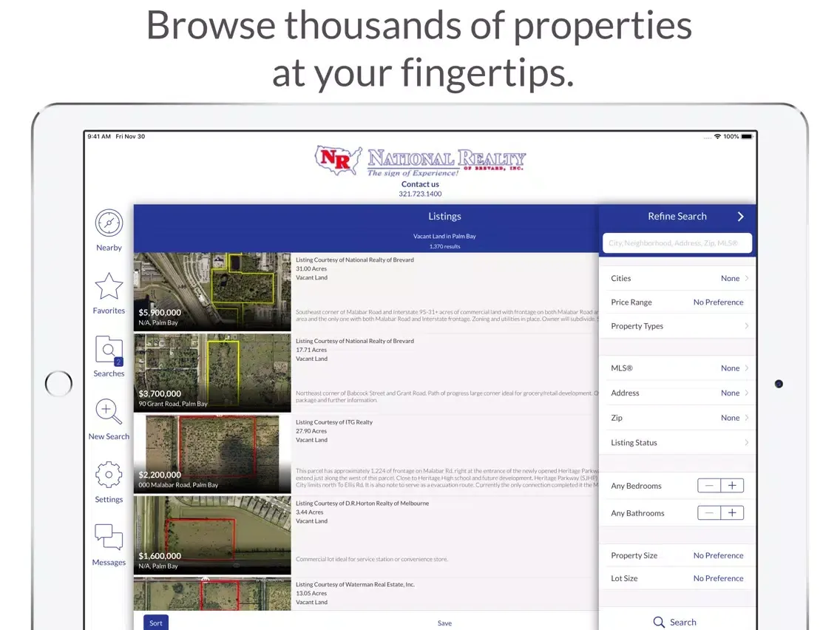Click 'Listing Courtesy of Waterman Real Estate, Inc.'
Screen dimensions: 840x630
(355, 584)
